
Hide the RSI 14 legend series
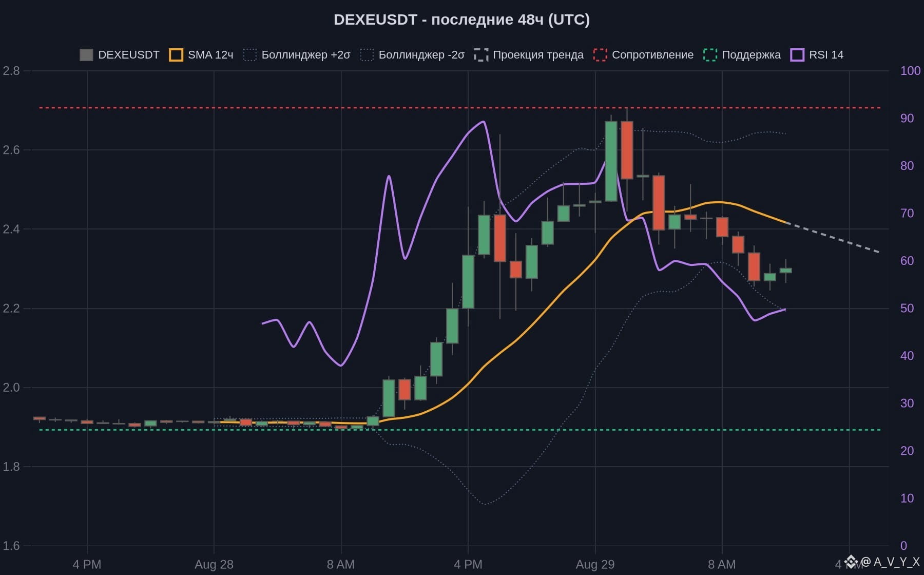(817, 55)
